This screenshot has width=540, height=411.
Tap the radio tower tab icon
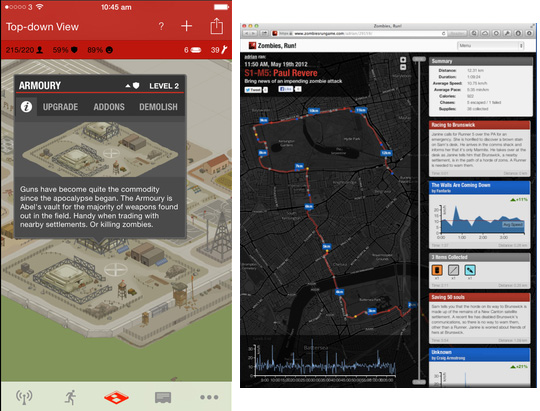[x=24, y=397]
